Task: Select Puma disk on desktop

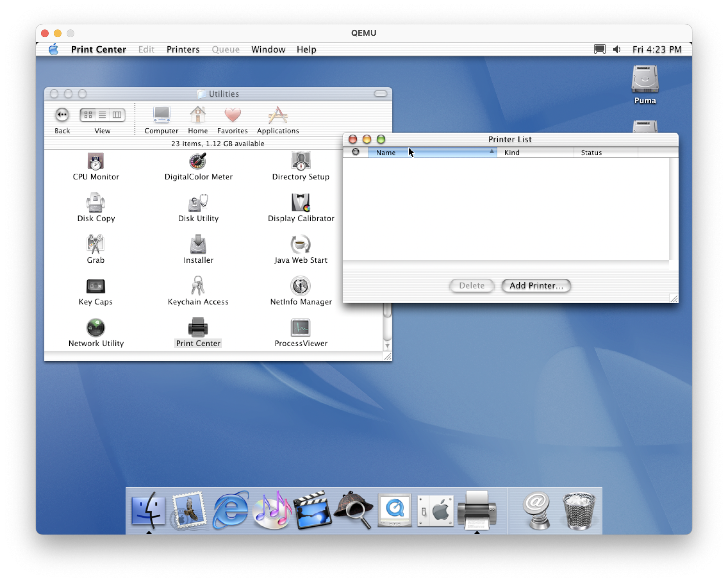Action: coord(645,84)
